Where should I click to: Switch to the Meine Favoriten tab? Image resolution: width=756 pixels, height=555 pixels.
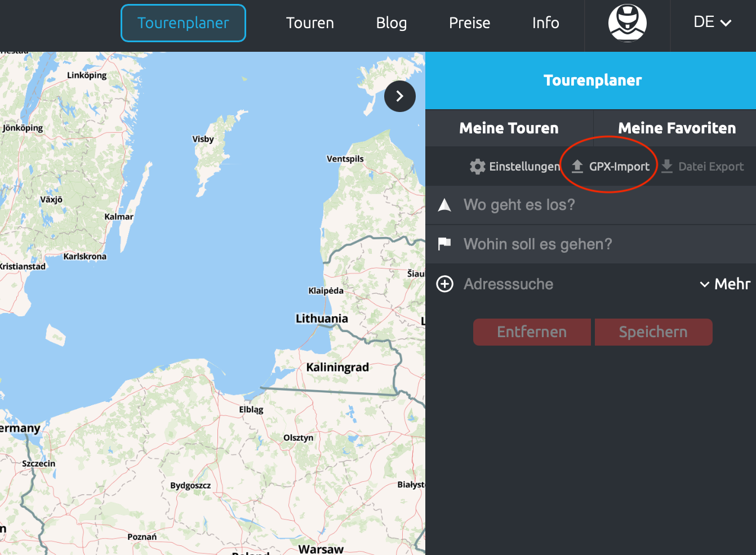pyautogui.click(x=677, y=128)
